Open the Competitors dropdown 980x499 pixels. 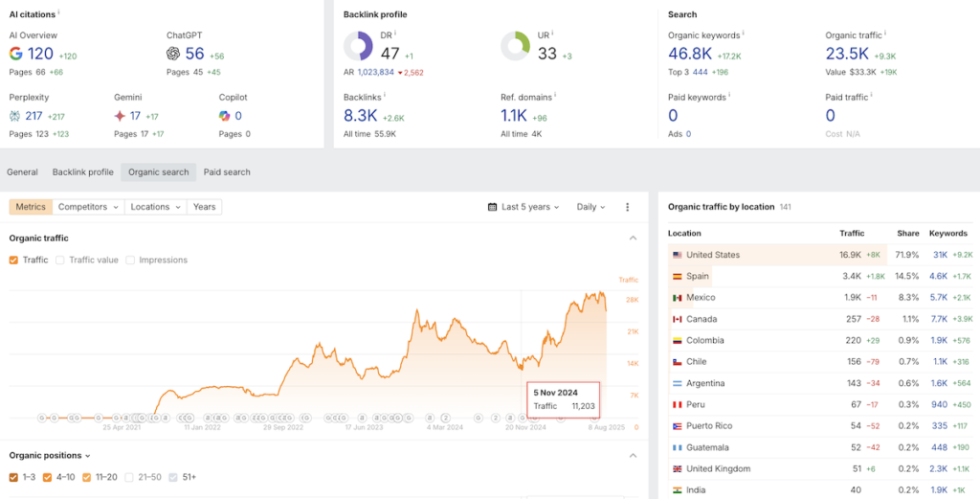coord(88,207)
